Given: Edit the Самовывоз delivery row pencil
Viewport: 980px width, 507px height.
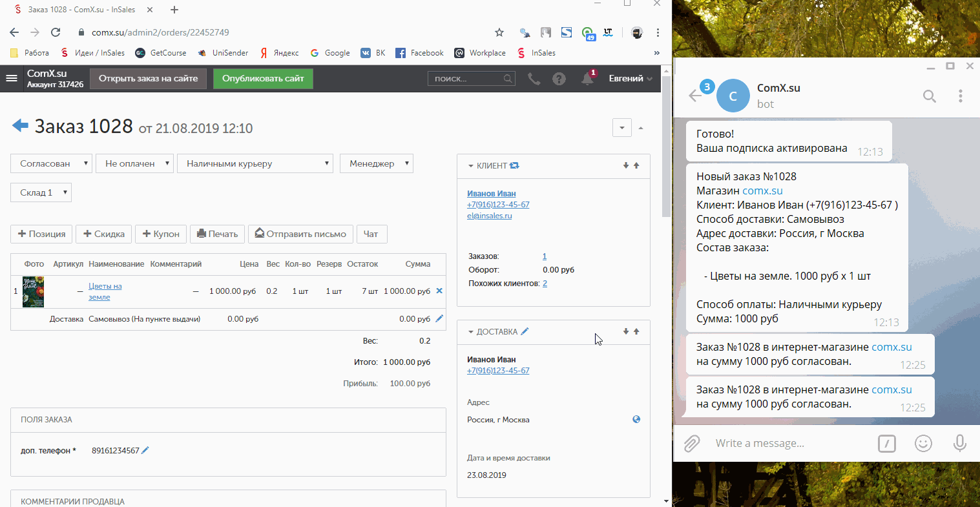Looking at the screenshot, I should click(x=439, y=318).
